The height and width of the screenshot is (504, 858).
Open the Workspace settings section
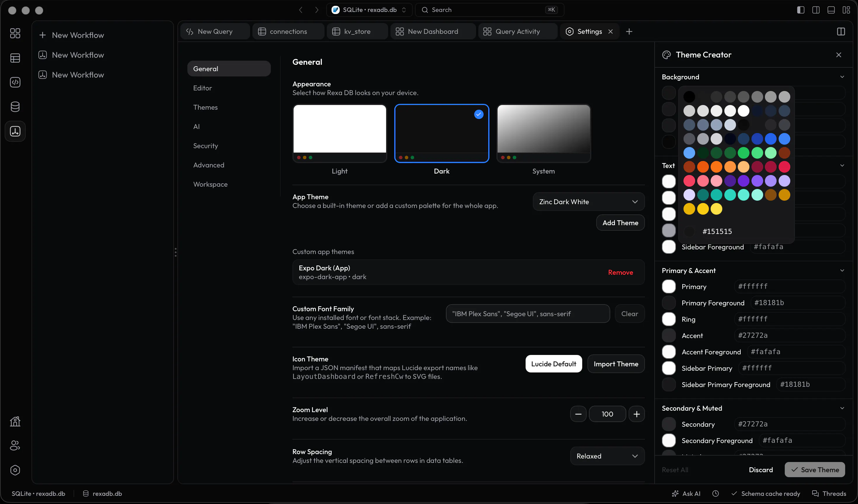click(x=229, y=184)
